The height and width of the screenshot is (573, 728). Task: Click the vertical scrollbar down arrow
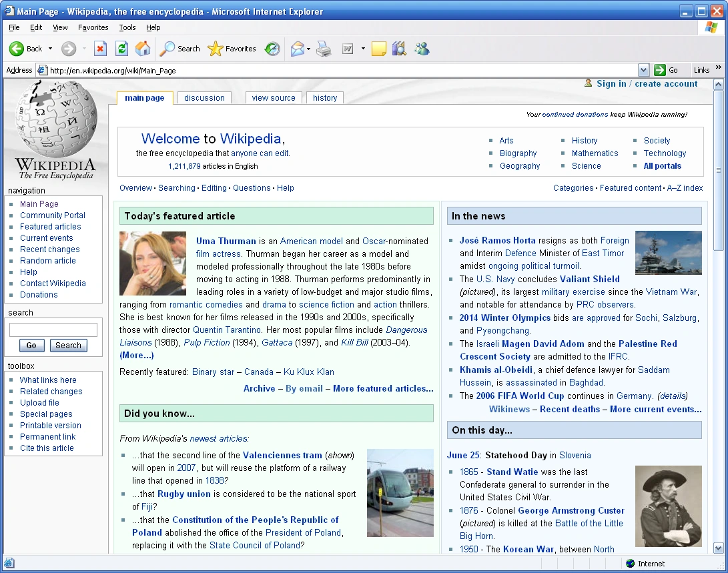718,548
